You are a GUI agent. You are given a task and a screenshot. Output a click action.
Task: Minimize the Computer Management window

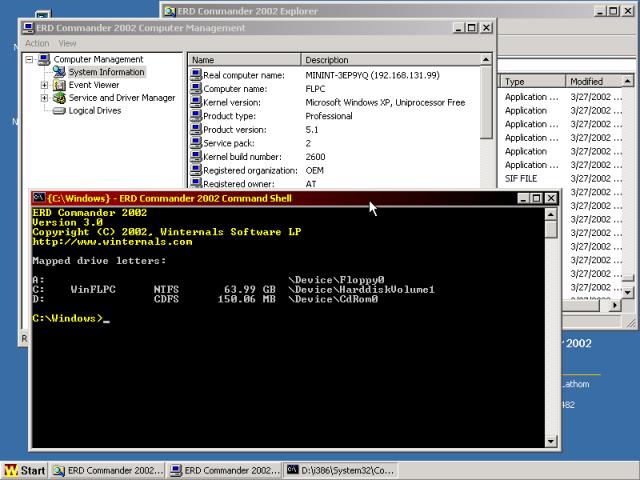point(459,28)
